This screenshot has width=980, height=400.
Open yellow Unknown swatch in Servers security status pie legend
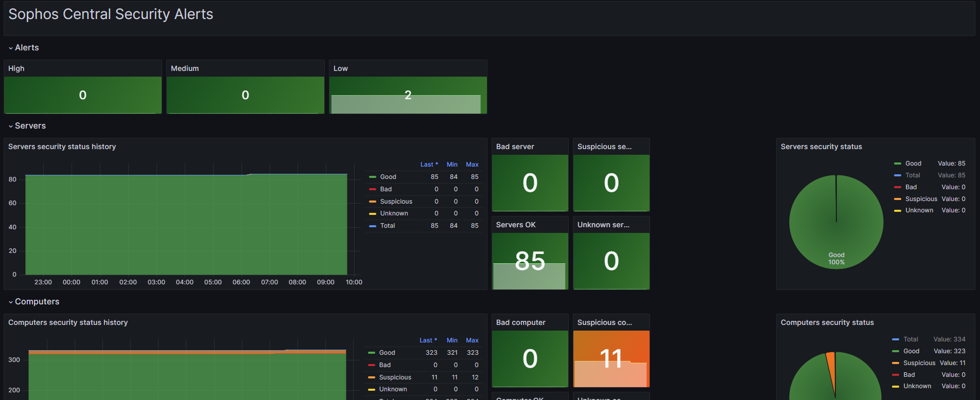(x=898, y=210)
